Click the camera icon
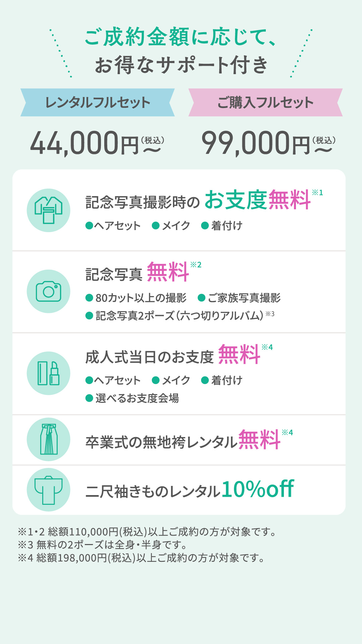The image size is (362, 644). 49,291
